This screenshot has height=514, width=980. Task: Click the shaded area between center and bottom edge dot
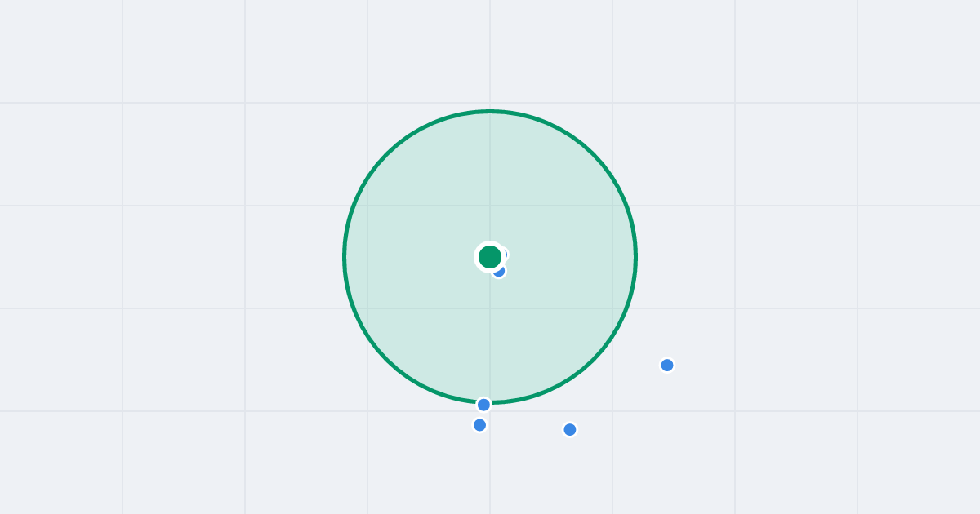point(488,339)
